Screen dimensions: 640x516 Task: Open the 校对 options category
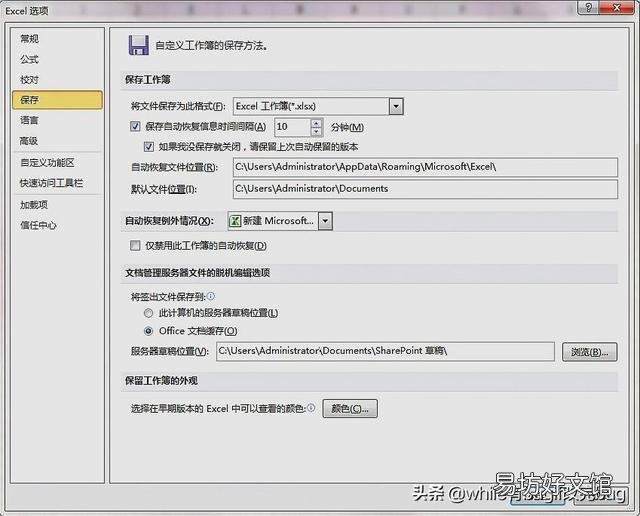click(x=29, y=80)
